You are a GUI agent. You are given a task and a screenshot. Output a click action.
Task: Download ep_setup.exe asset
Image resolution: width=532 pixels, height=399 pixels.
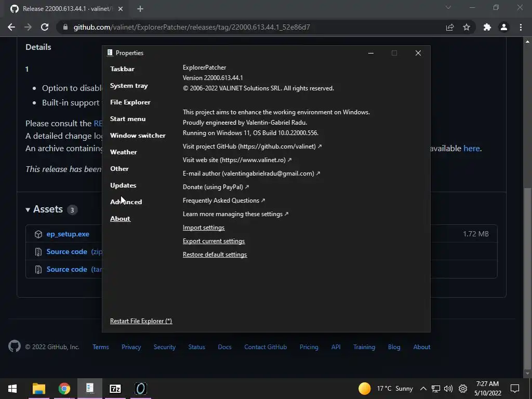(68, 234)
